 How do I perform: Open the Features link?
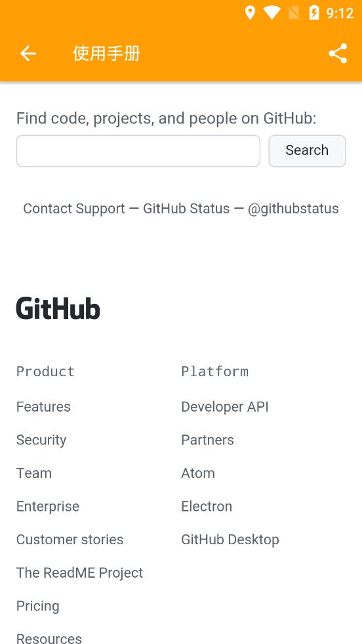tap(43, 406)
